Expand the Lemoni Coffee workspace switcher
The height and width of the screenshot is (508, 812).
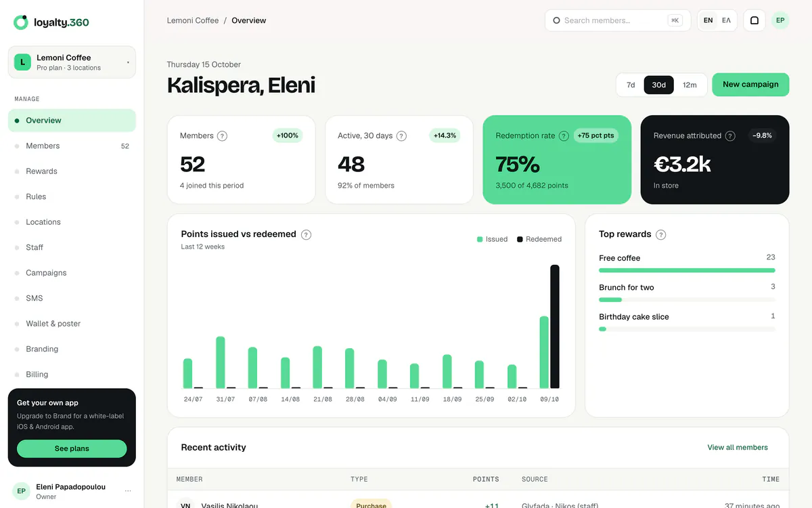72,62
